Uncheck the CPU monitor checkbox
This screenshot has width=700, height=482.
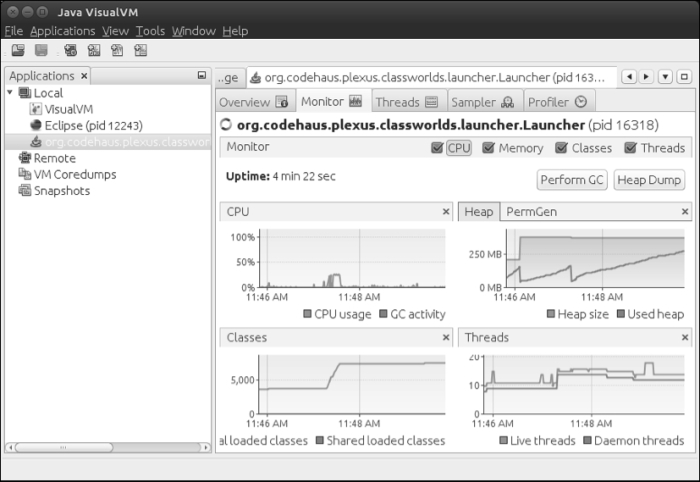pyautogui.click(x=437, y=148)
